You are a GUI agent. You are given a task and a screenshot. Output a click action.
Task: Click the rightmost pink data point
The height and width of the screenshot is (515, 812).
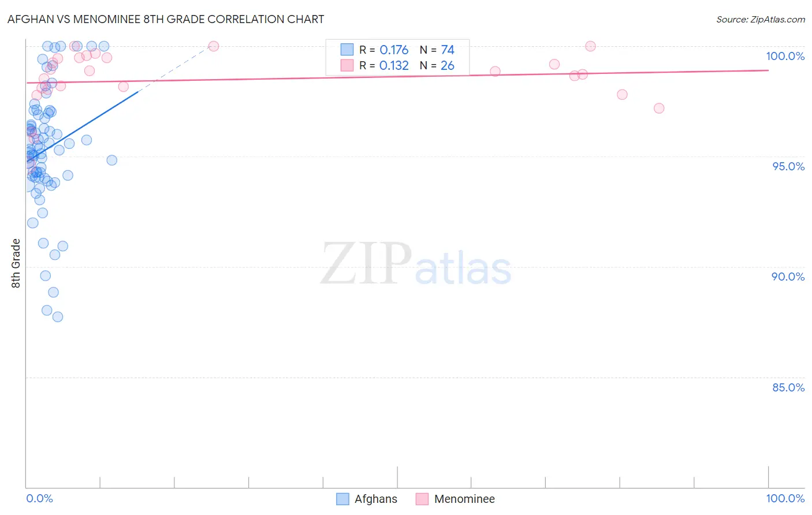[x=659, y=109]
